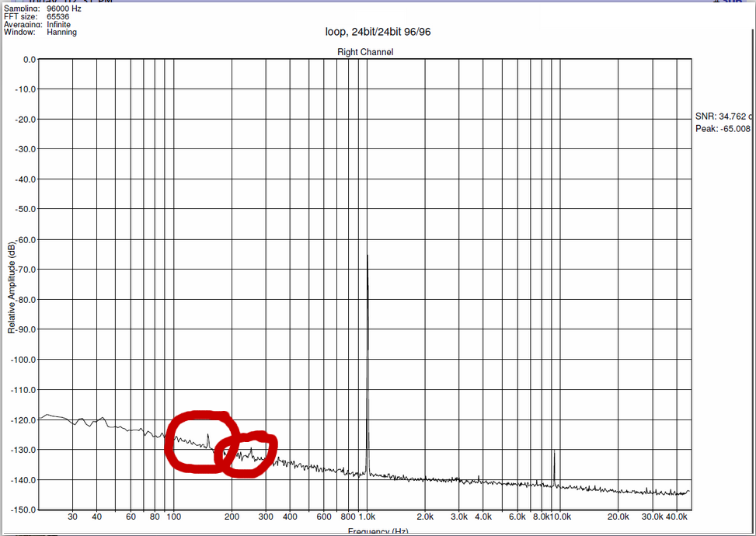Click the -20.0 amplitude axis label
Image resolution: width=756 pixels, height=536 pixels.
click(x=26, y=119)
